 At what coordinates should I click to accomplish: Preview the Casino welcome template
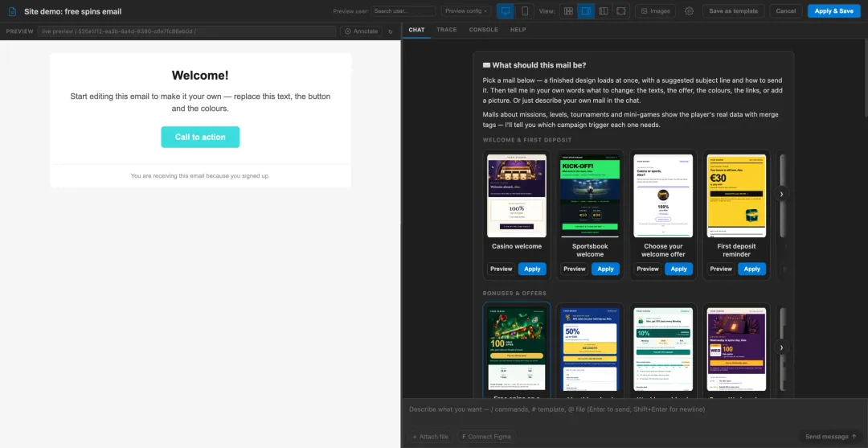pos(501,269)
